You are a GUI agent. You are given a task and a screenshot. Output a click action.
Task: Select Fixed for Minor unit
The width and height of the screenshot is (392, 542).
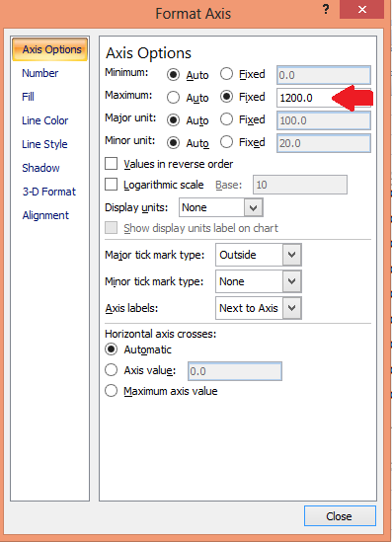click(x=226, y=142)
